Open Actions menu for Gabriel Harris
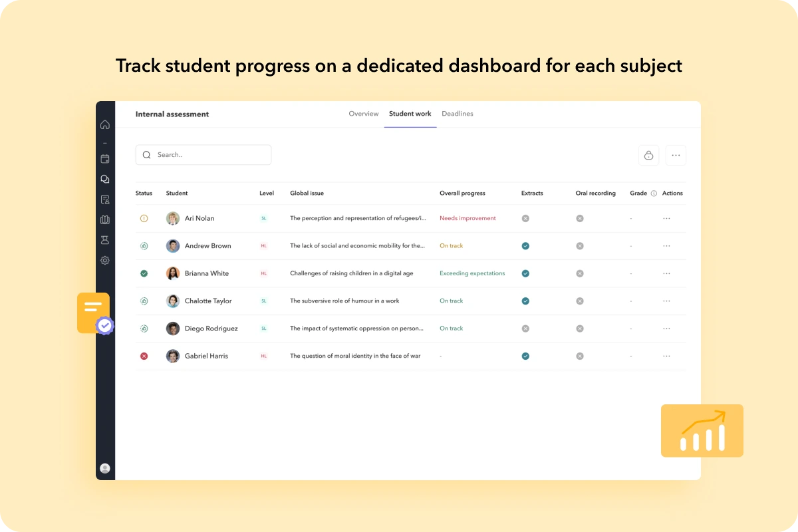 pos(666,356)
